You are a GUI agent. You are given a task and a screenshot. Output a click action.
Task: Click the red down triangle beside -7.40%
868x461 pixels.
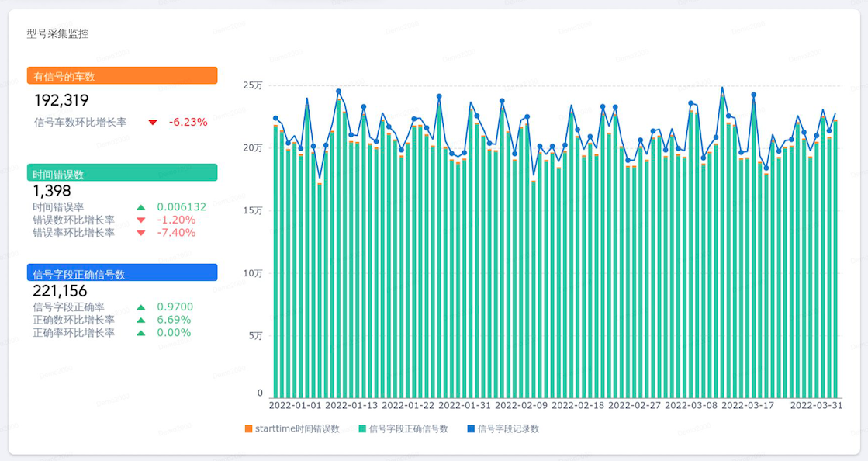[141, 234]
